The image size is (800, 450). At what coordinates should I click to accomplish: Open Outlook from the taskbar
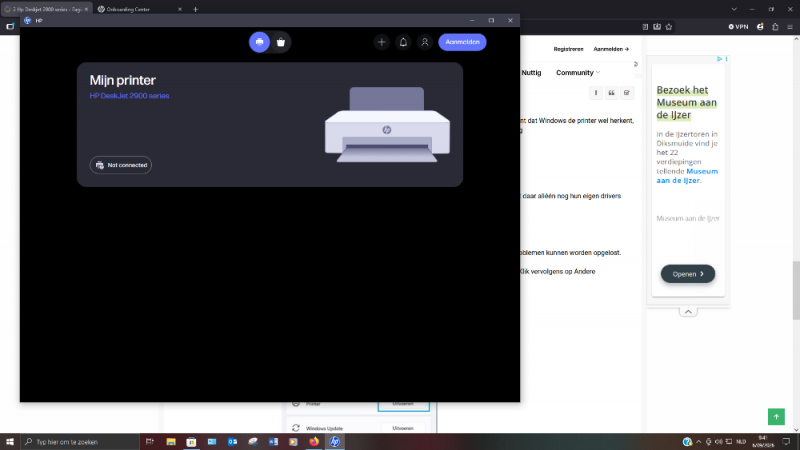pyautogui.click(x=232, y=442)
